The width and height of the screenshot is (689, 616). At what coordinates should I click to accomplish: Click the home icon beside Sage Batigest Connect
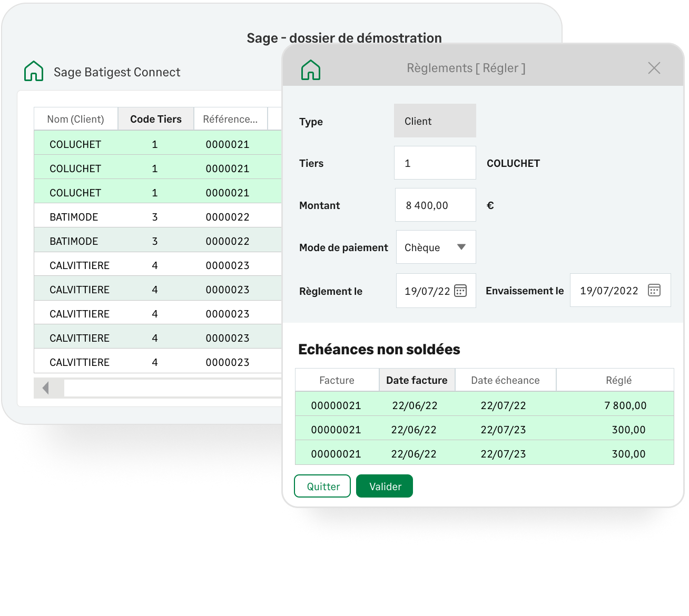pyautogui.click(x=34, y=71)
